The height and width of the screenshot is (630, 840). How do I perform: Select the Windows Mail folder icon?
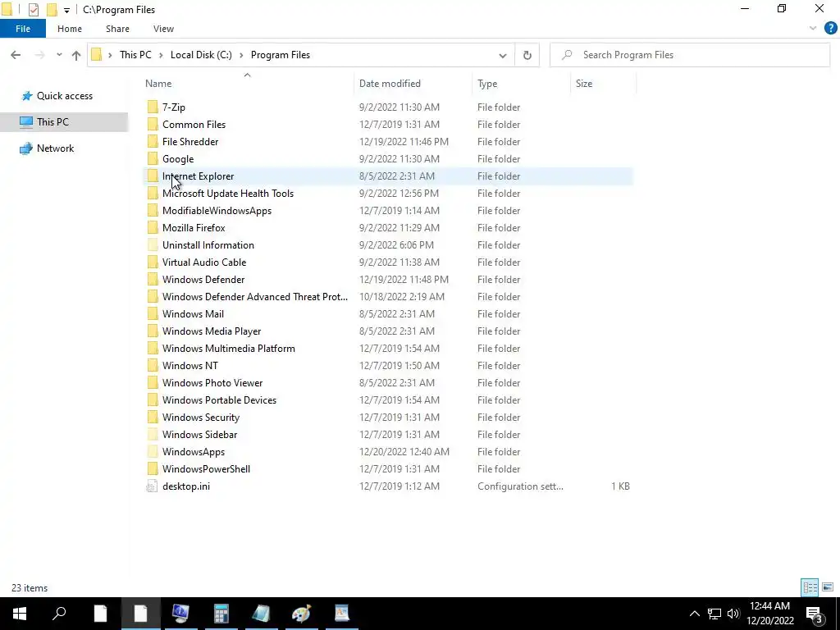153,314
